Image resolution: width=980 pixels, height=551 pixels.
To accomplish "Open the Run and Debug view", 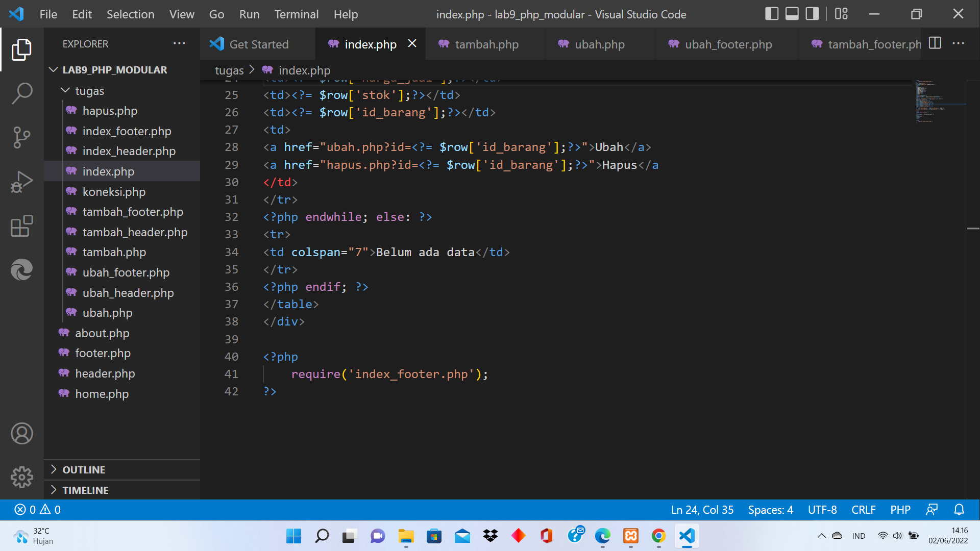I will (x=21, y=181).
